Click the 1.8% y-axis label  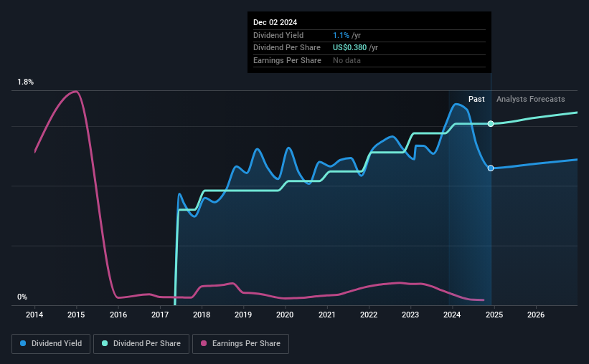25,82
